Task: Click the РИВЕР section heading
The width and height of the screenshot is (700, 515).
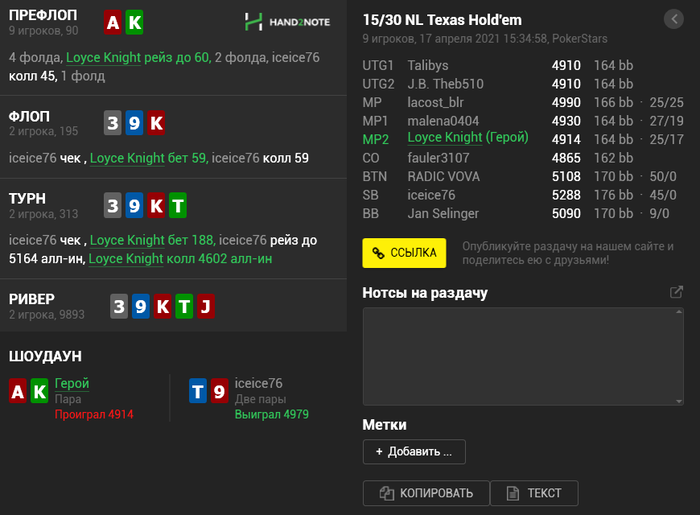Action: pos(32,299)
